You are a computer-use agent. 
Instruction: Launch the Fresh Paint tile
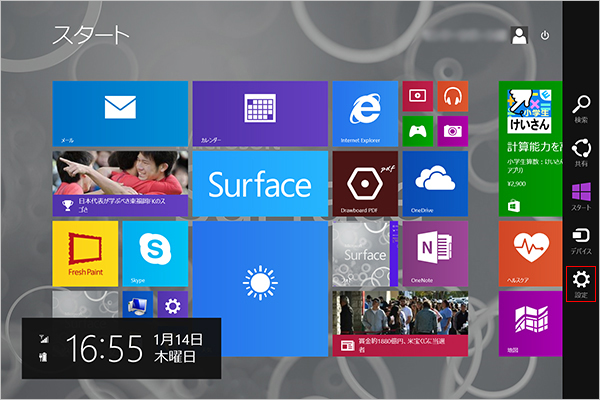(85, 253)
